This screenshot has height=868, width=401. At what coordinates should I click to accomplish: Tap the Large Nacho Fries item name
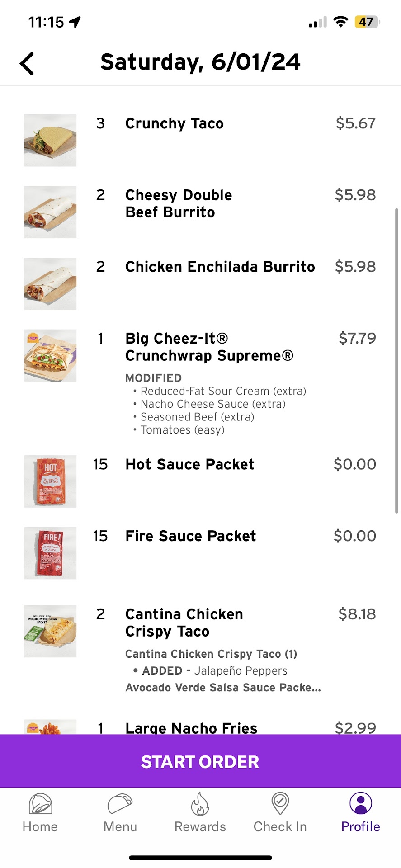pos(191,727)
